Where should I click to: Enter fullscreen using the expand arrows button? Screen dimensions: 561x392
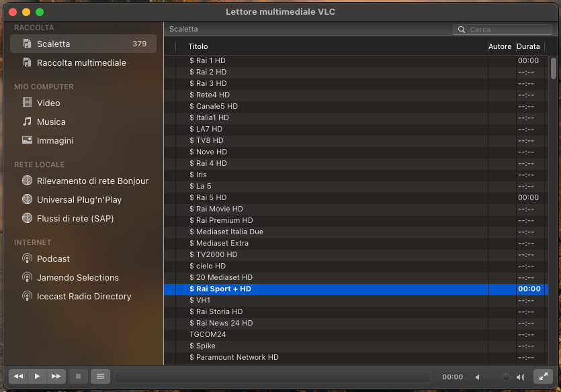click(x=543, y=377)
